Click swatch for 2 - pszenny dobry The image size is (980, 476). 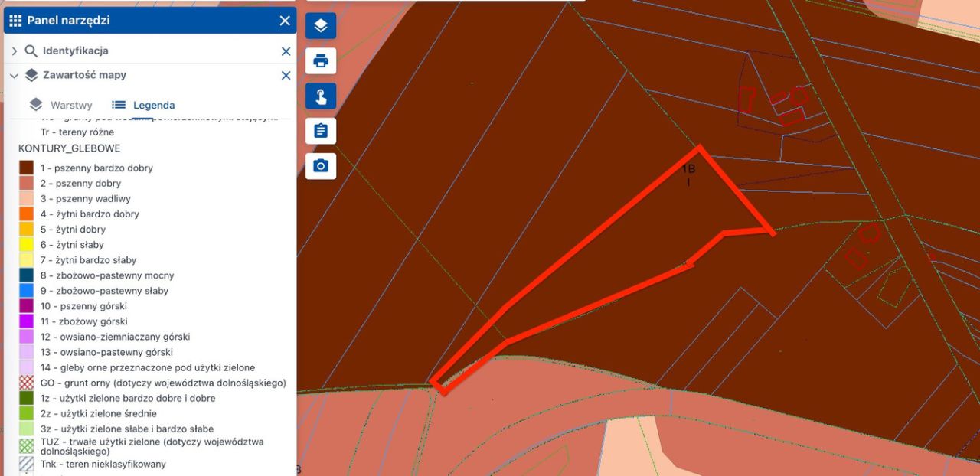click(x=26, y=183)
